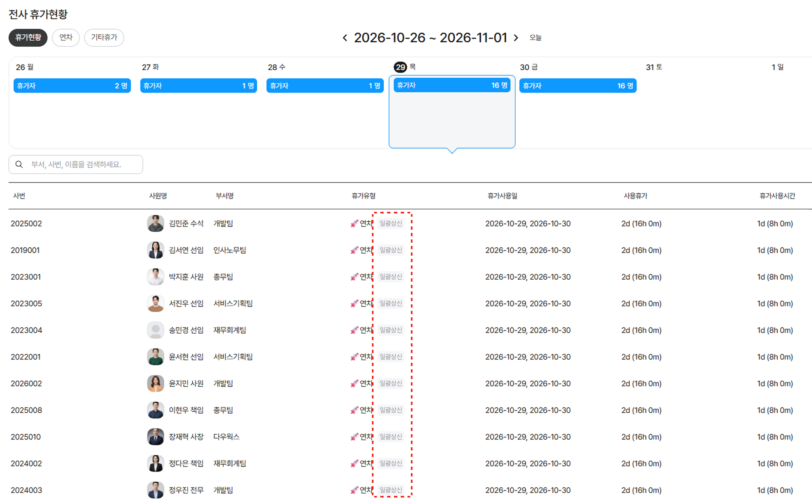Viewport: 812px width, 504px height.
Task: Open 정우진 전무 profile photo
Action: coord(155,490)
